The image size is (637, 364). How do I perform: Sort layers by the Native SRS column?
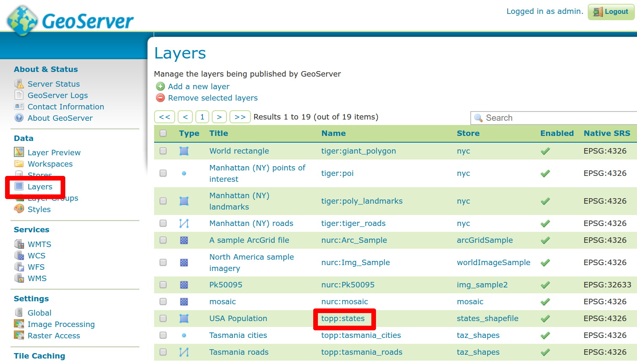[x=607, y=133]
